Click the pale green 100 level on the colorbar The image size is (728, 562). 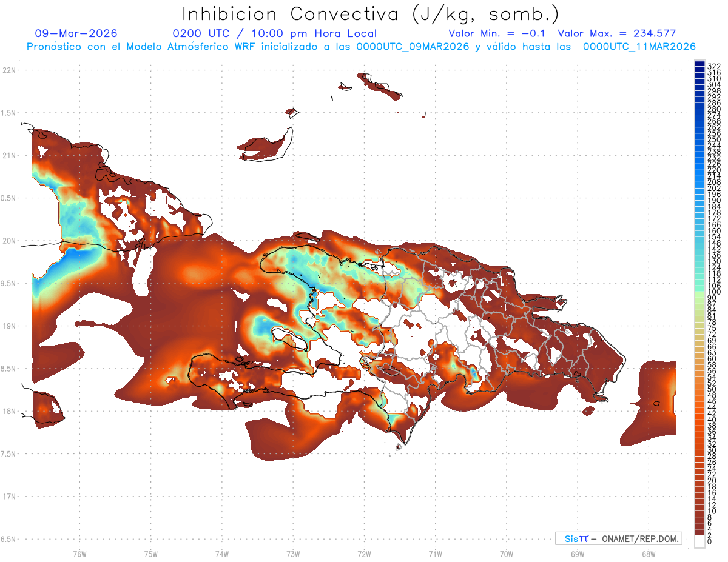click(699, 293)
